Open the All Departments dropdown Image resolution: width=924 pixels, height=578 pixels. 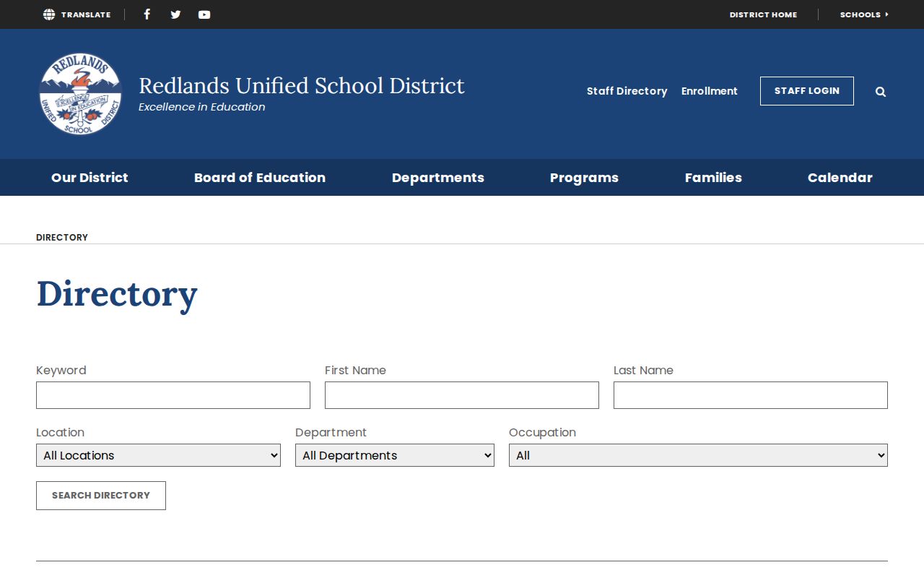[395, 455]
